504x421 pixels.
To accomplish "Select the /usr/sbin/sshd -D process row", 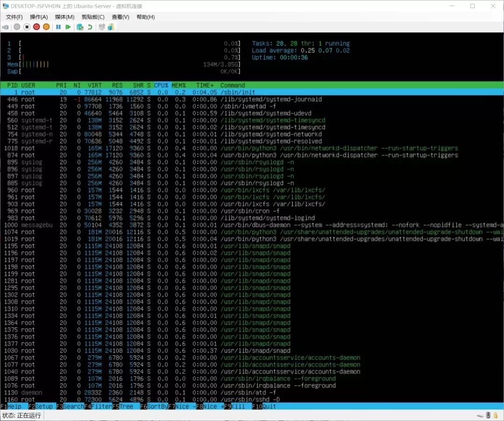I will [252, 400].
